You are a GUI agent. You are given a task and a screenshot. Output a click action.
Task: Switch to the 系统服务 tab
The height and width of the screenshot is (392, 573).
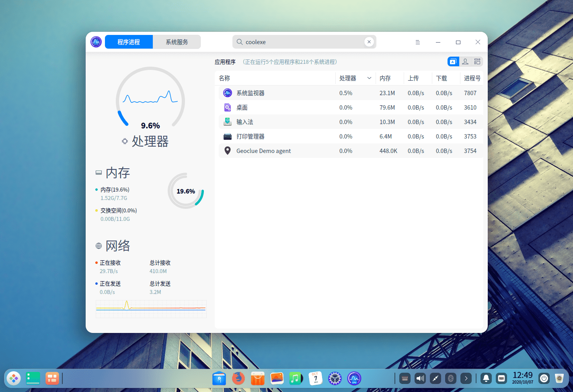coord(177,42)
